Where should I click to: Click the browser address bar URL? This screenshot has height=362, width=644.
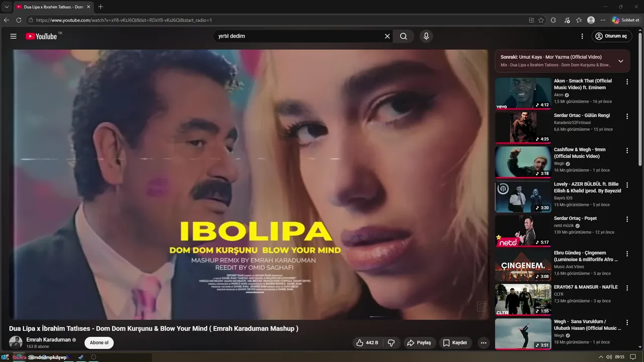tap(124, 20)
